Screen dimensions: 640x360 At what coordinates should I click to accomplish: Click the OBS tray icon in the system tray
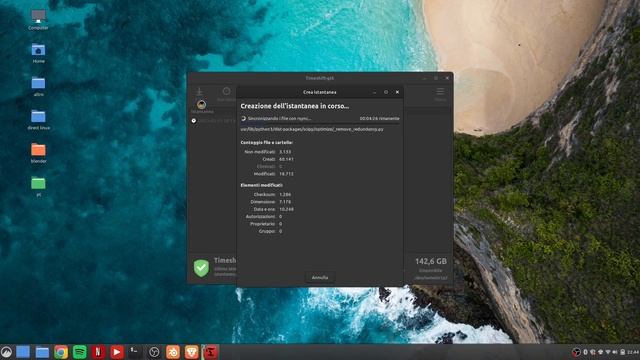576,352
